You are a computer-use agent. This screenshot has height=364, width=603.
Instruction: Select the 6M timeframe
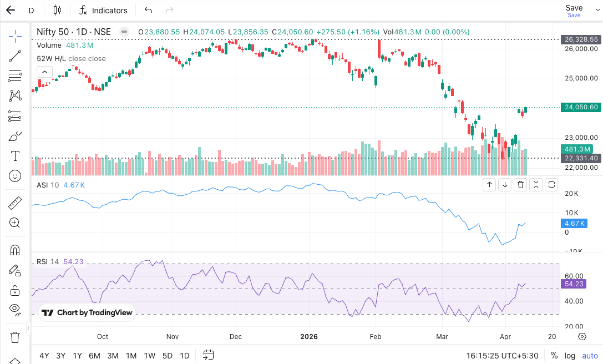point(95,356)
